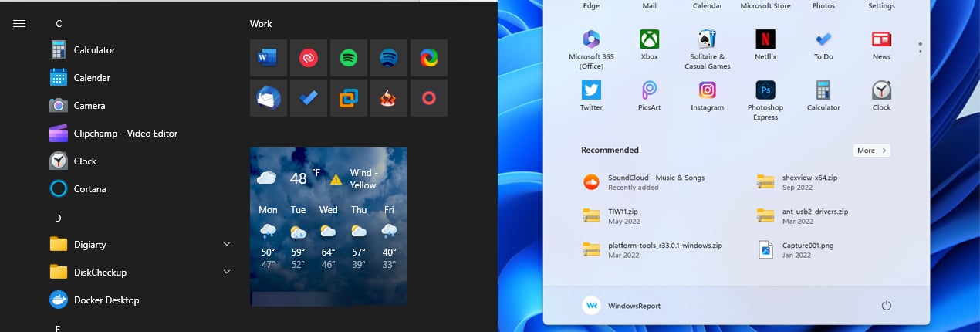Open the WindowsReport user account menu

[x=622, y=306]
